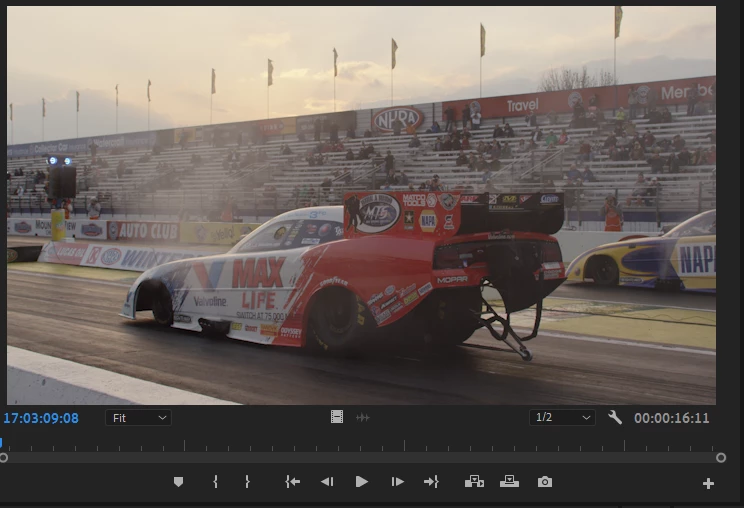The image size is (744, 508).
Task: Click the video preview frame of race car
Action: pyautogui.click(x=361, y=205)
